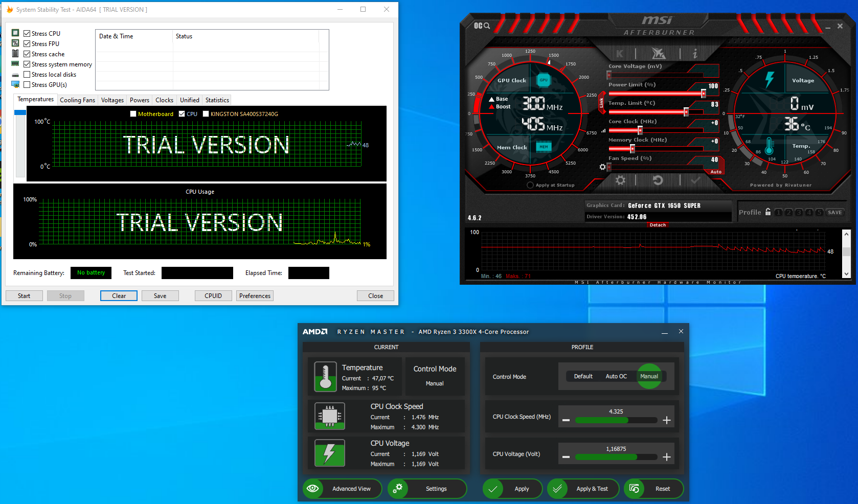Select Default control mode in Ryzen Master
This screenshot has width=858, height=504.
[x=583, y=376]
